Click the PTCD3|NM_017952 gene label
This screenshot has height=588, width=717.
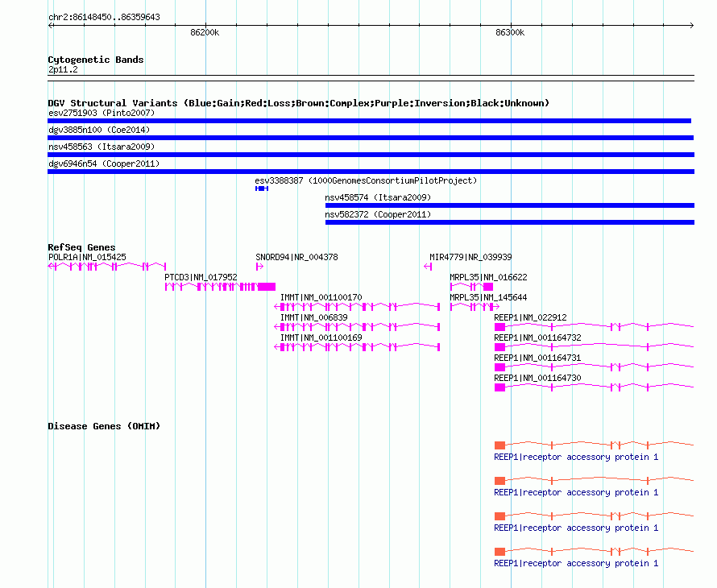201,278
